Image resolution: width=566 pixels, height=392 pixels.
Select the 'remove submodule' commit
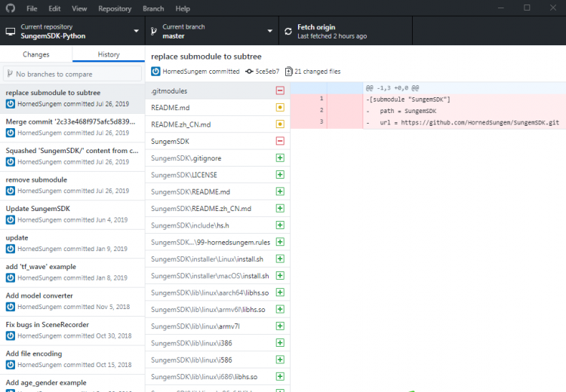tap(72, 185)
